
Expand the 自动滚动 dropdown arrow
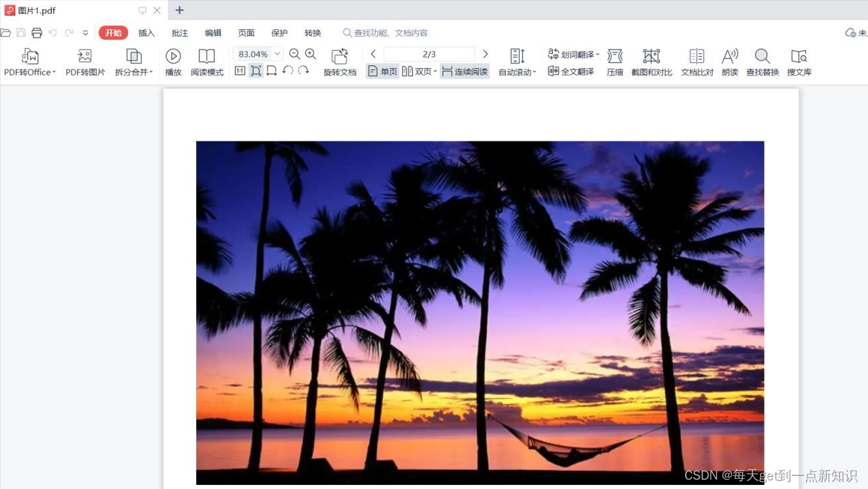534,72
